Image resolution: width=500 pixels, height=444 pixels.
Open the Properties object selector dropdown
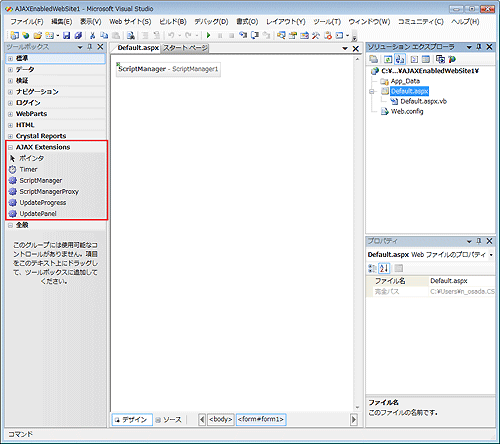tap(491, 255)
